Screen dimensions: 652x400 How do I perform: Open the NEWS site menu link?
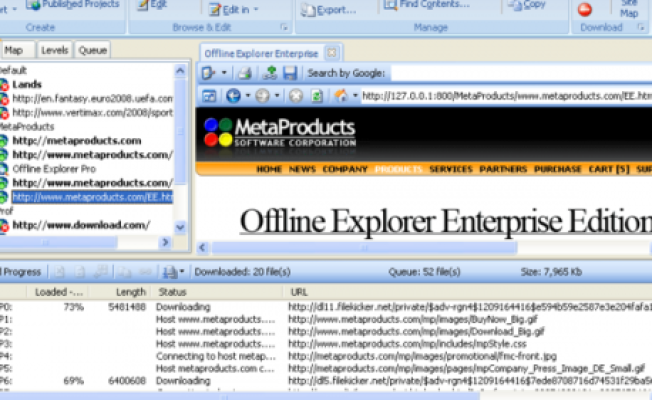click(x=302, y=169)
